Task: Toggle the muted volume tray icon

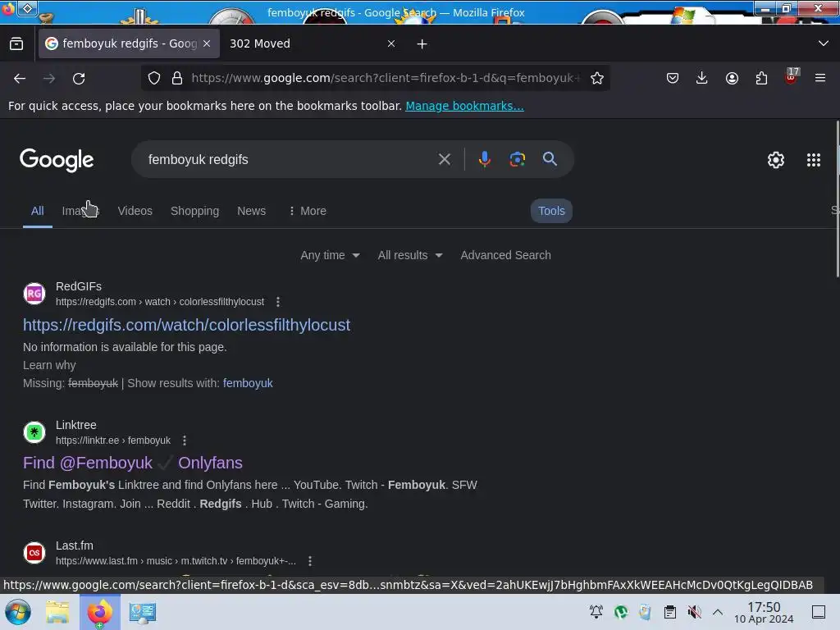Action: (694, 612)
